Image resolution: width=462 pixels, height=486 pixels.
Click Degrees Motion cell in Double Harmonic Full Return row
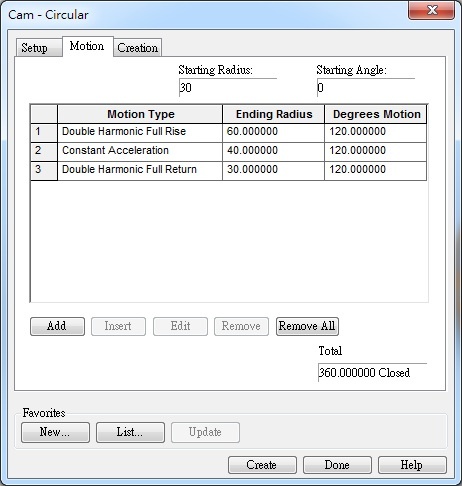tap(376, 171)
